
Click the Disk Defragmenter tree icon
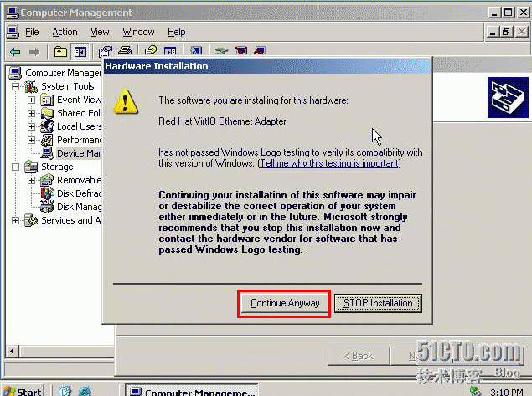click(47, 193)
